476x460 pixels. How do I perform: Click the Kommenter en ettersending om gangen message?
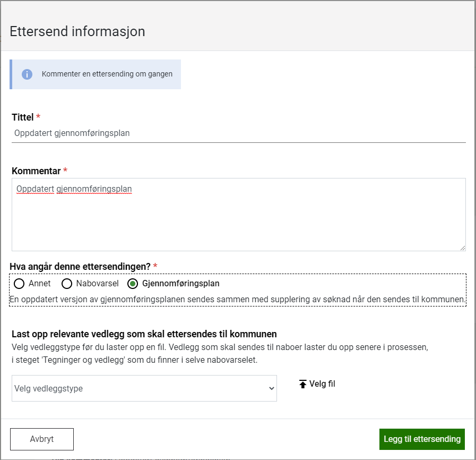coord(107,74)
